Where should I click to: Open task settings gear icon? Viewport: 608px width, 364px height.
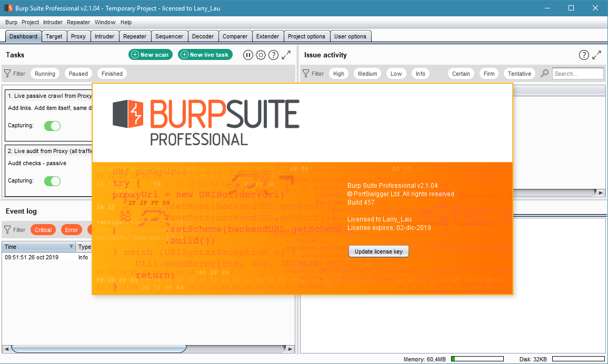261,55
